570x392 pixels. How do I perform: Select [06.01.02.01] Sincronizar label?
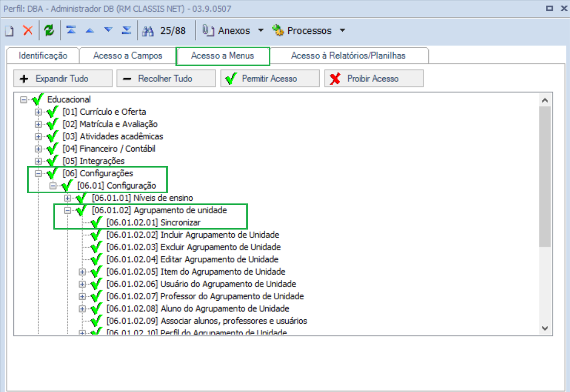point(153,222)
